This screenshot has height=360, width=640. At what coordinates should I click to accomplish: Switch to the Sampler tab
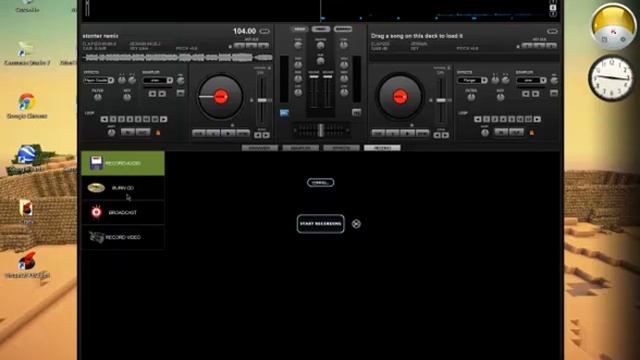(x=300, y=148)
